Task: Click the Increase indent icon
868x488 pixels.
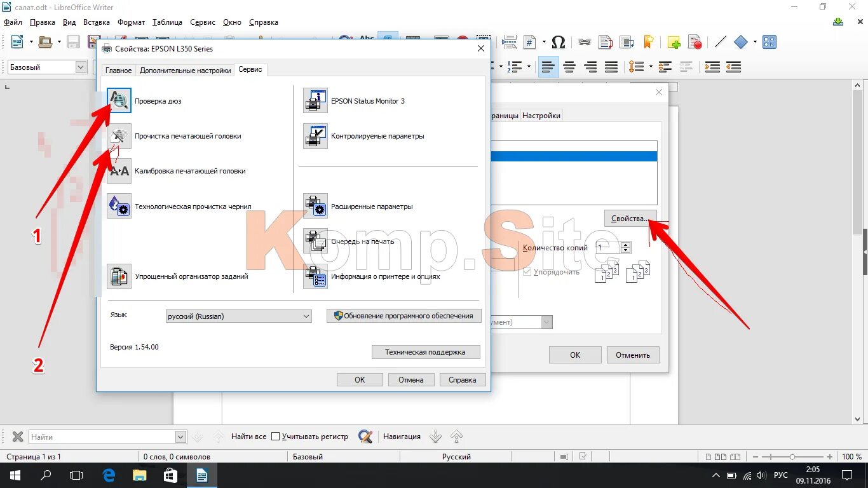Action: [712, 67]
